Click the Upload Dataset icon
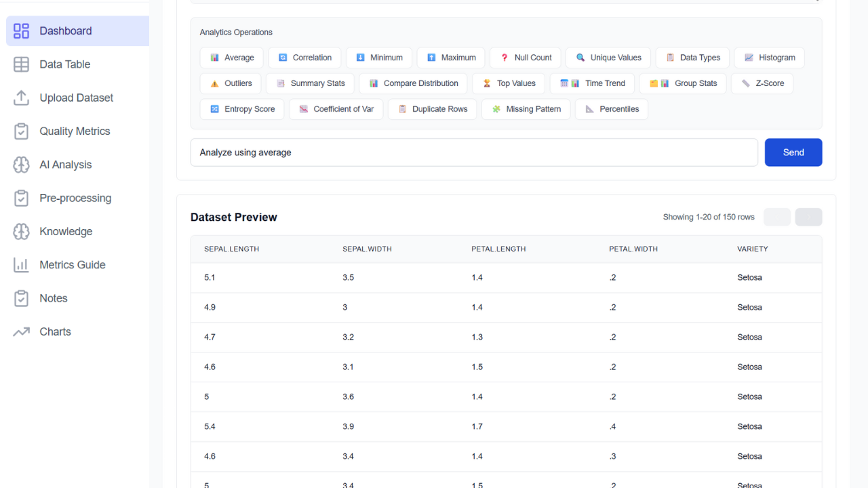Image resolution: width=868 pixels, height=488 pixels. pyautogui.click(x=21, y=98)
